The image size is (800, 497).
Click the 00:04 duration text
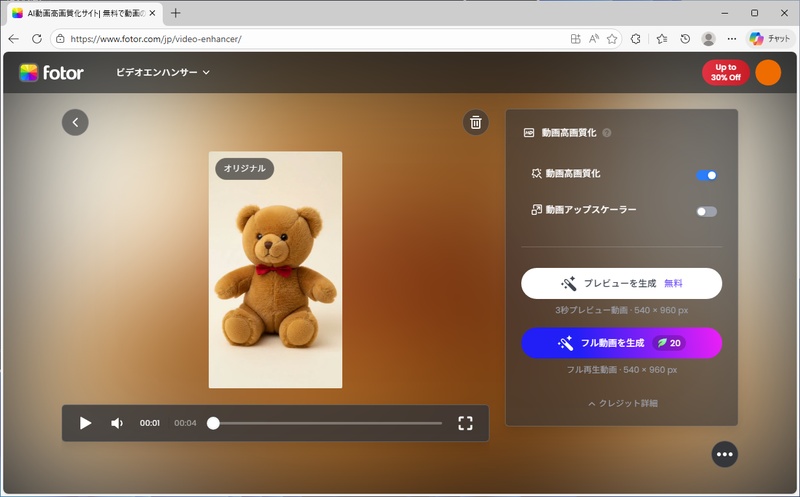(x=185, y=423)
